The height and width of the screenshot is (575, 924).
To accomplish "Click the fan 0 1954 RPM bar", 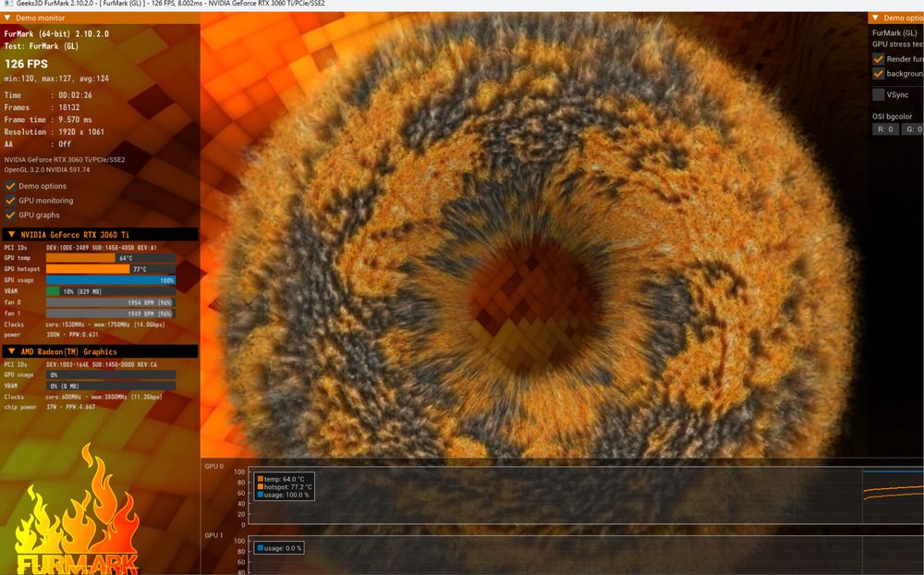I will click(x=111, y=302).
